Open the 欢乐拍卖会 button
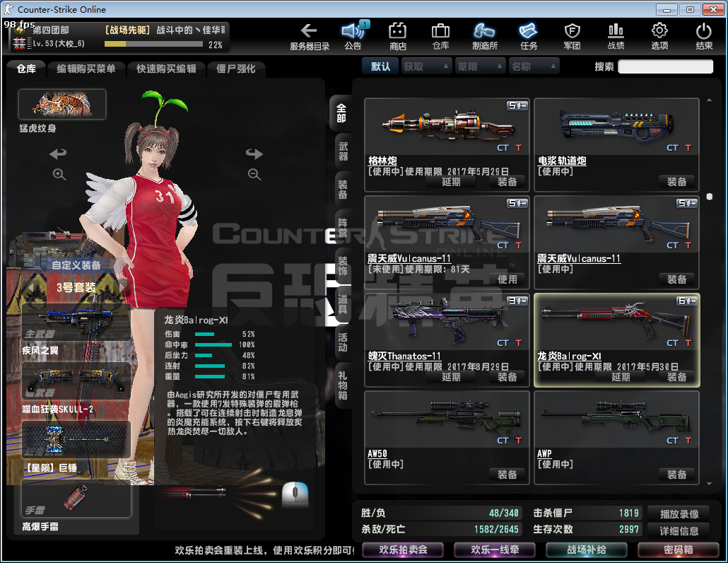The height and width of the screenshot is (563, 728). point(403,550)
